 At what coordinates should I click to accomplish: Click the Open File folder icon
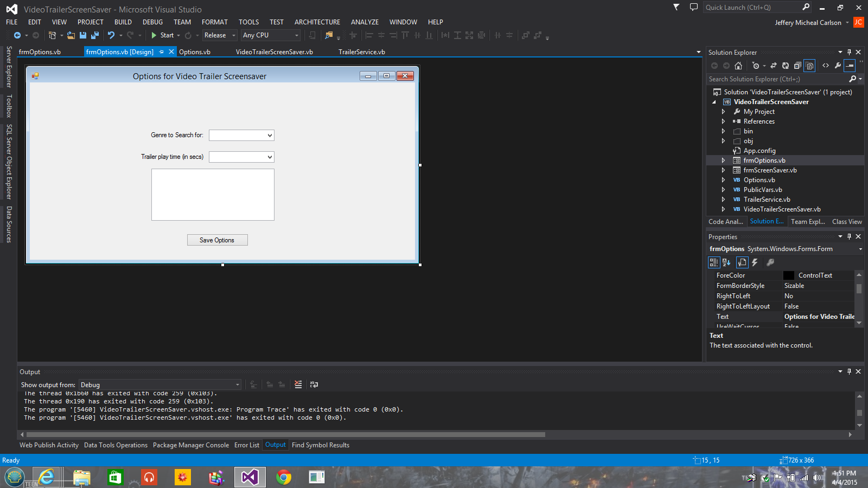tap(71, 35)
